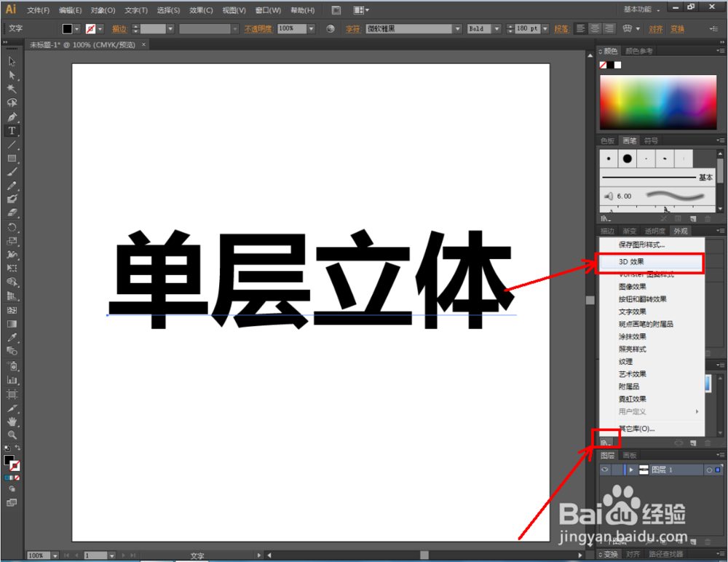
Task: Select the Paintbrush tool
Action: click(12, 172)
